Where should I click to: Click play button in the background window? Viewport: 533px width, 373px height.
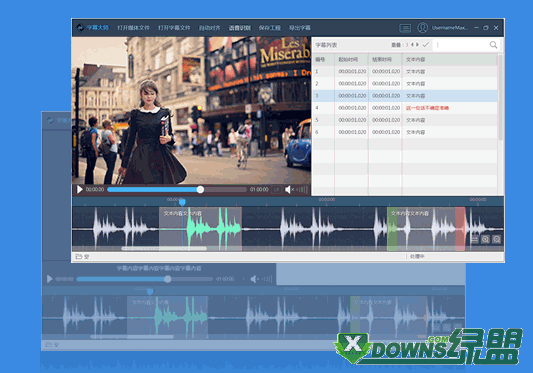point(50,279)
